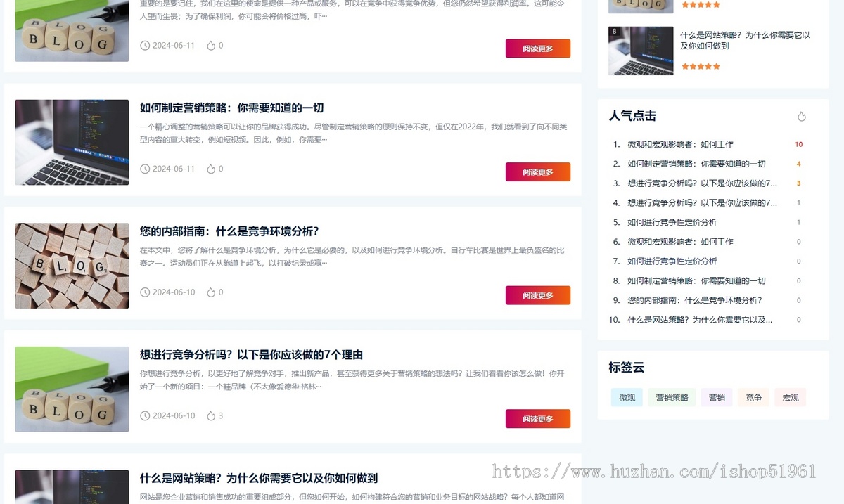Open popular item 3 想进行竞争分析吗

[x=702, y=183]
